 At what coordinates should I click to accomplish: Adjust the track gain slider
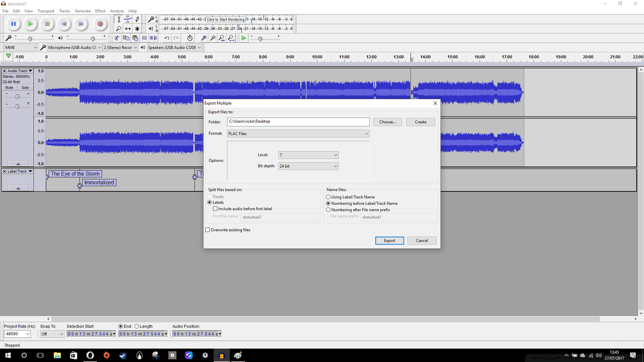(x=16, y=95)
